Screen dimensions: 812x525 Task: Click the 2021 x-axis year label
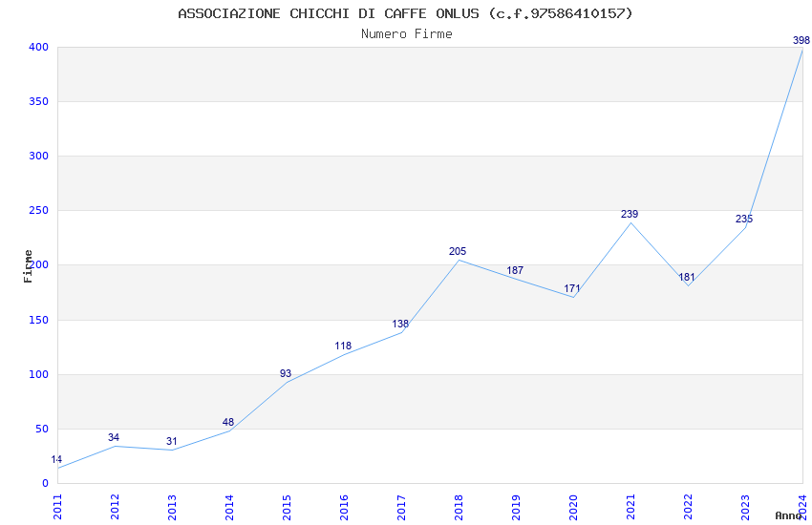coord(630,508)
